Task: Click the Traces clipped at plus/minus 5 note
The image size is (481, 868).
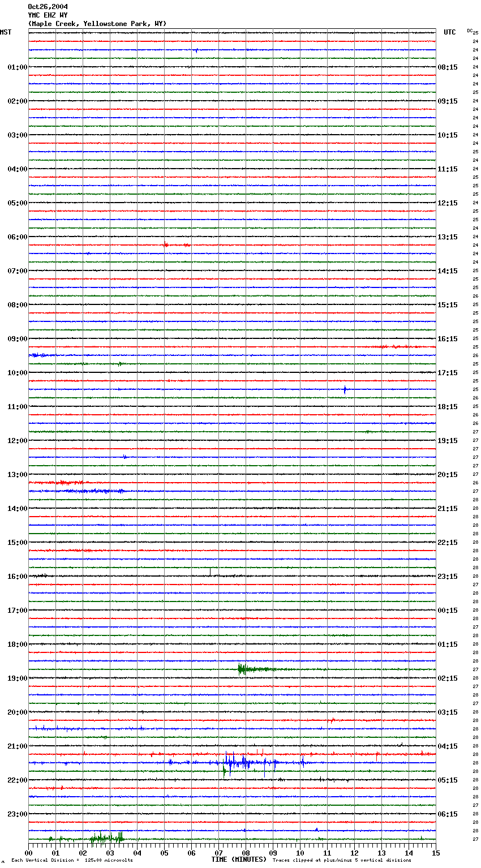Action: pos(342,861)
